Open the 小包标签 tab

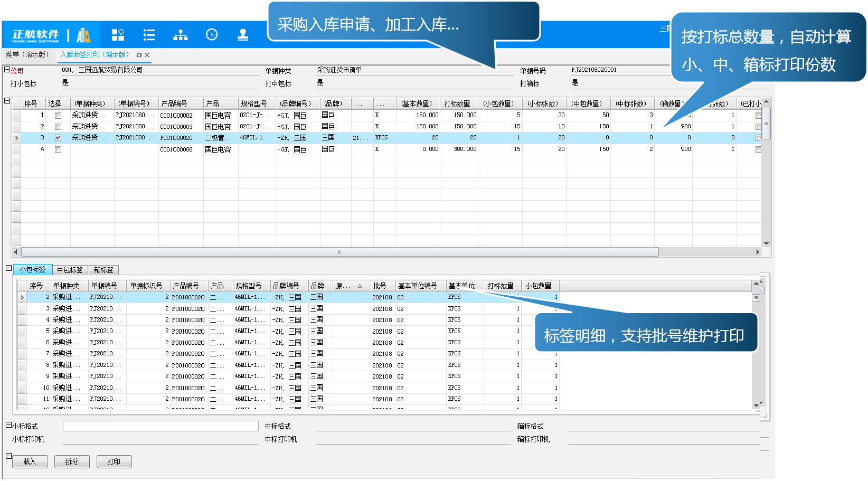pyautogui.click(x=33, y=270)
